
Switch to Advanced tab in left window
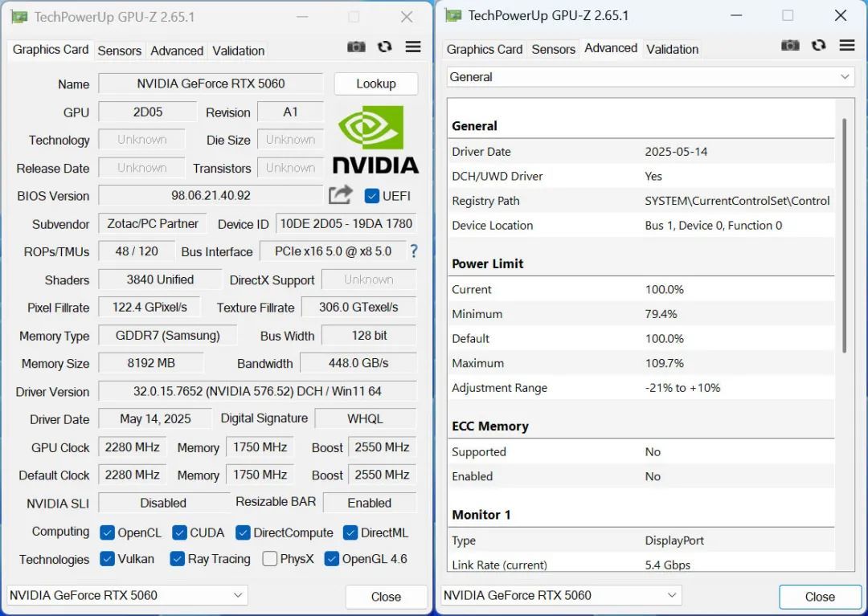point(177,51)
